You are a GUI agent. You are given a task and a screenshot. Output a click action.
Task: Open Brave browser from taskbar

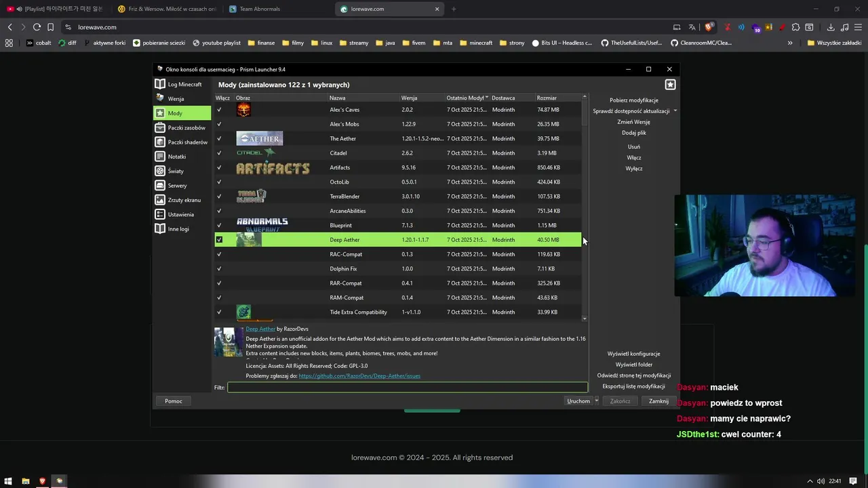(42, 481)
